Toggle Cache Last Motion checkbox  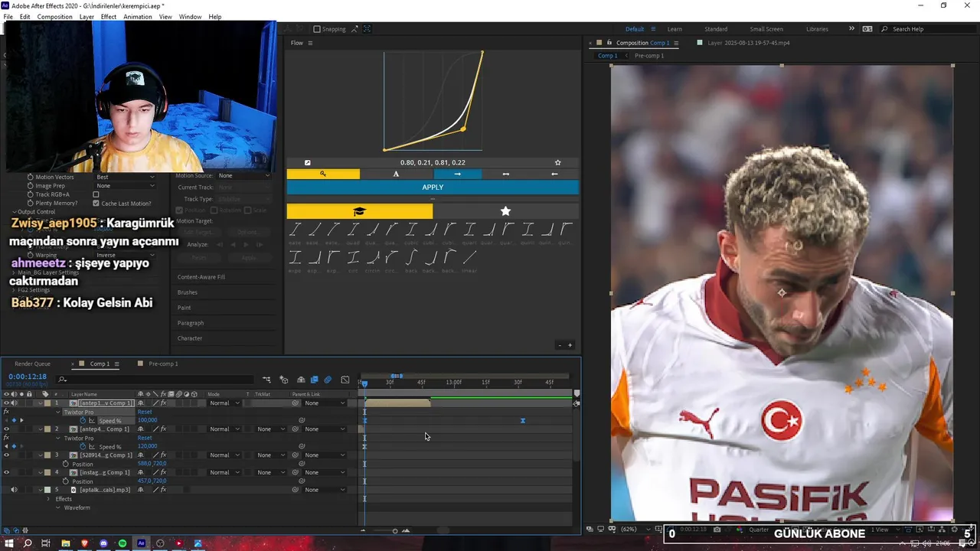tap(96, 204)
